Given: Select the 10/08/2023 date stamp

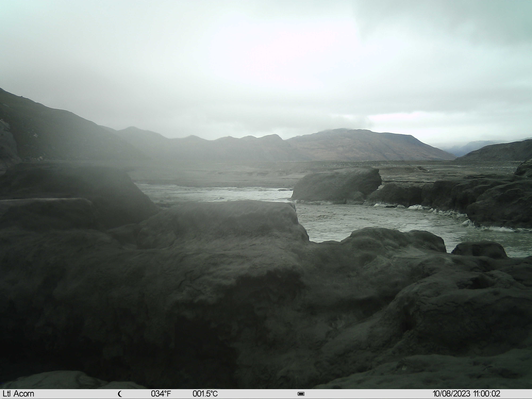Looking at the screenshot, I should (451, 394).
